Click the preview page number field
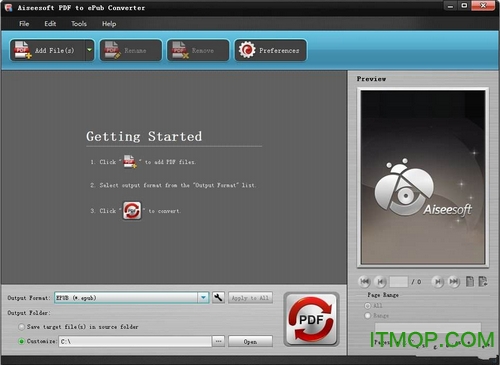 coord(399,282)
